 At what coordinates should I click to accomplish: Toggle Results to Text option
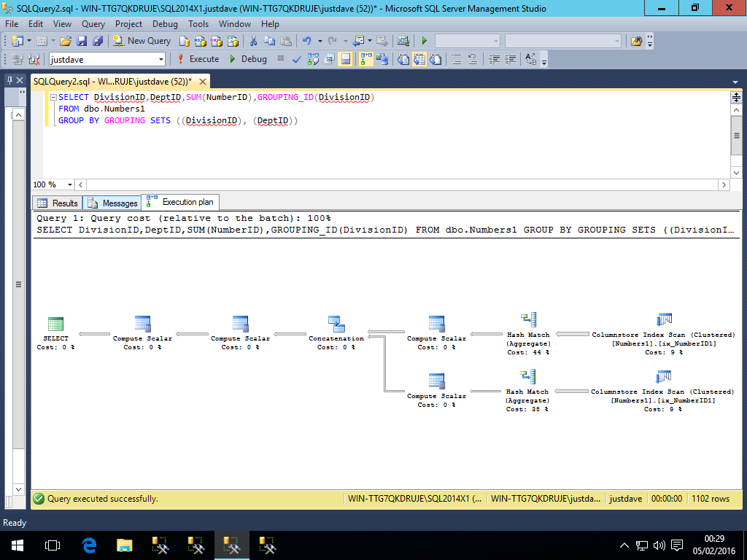click(405, 59)
